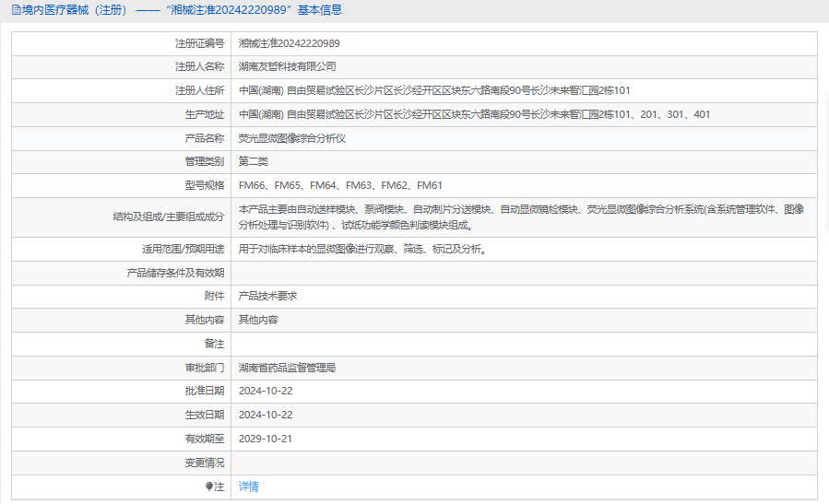Click the production address ending in 301、401
Screen dimensions: 829x504
[474, 114]
